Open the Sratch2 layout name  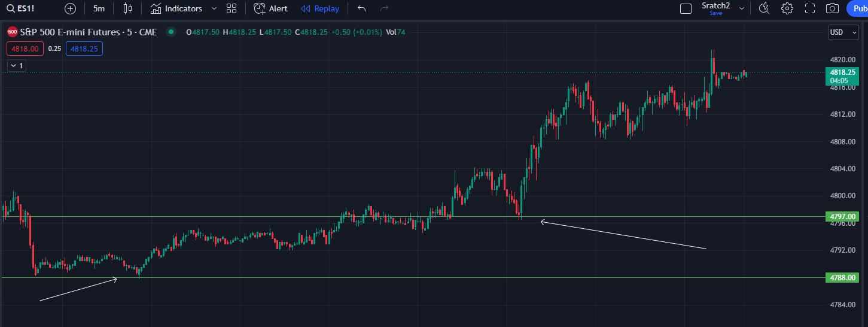[x=715, y=6]
